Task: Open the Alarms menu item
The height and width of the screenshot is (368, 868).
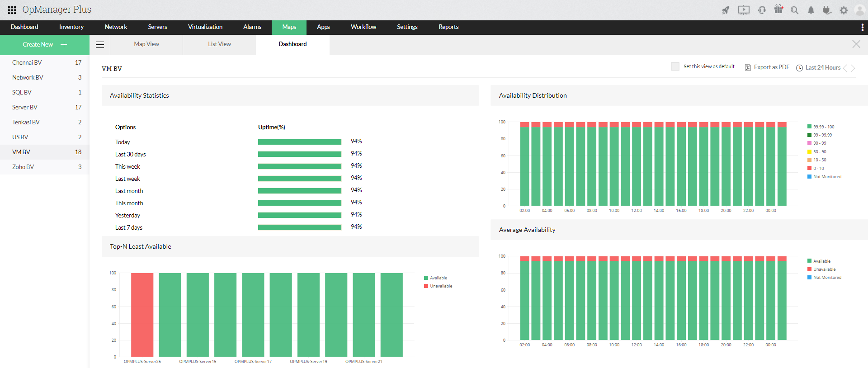Action: (252, 27)
